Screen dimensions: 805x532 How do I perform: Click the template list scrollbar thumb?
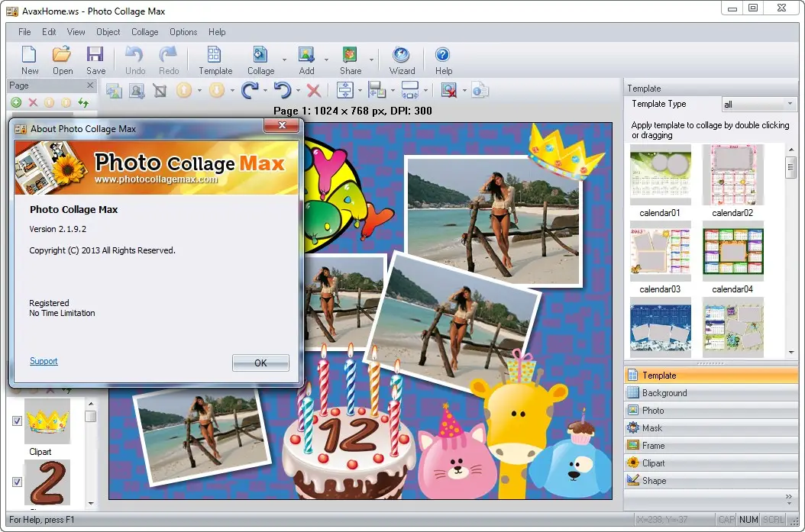pos(790,166)
